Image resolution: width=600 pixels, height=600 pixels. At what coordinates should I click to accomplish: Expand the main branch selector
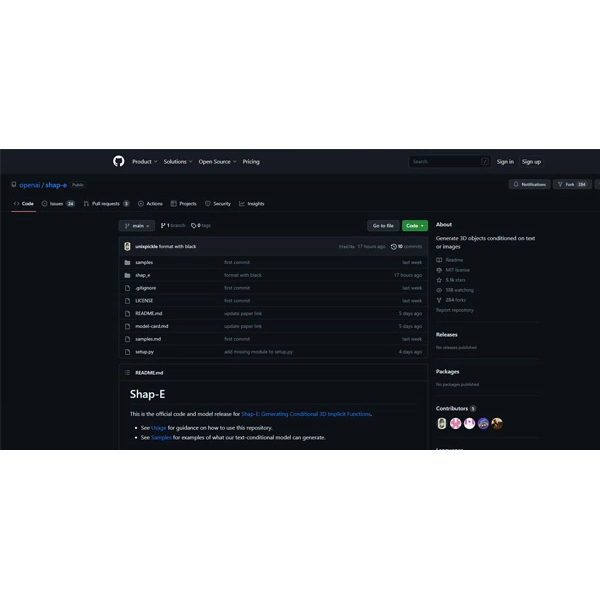point(136,226)
